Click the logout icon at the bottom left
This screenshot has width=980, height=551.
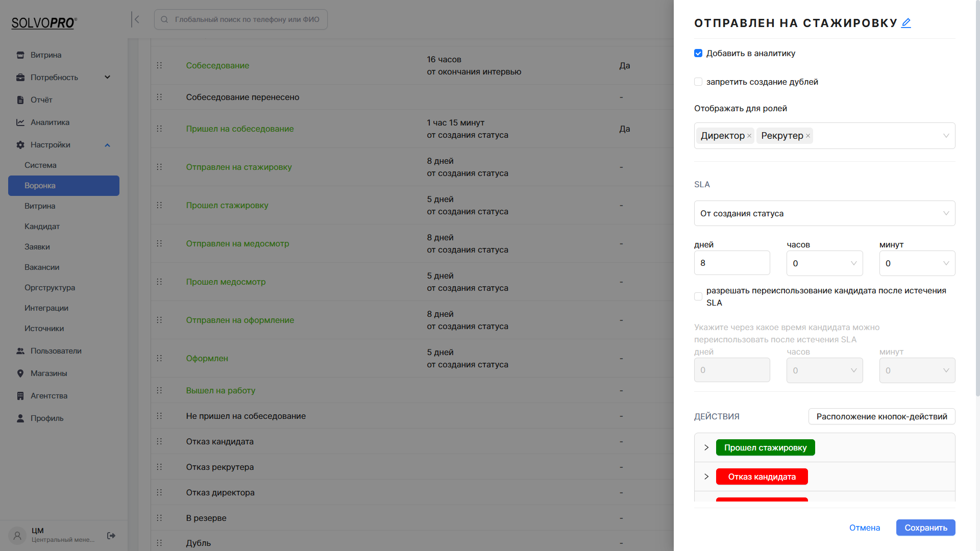111,536
